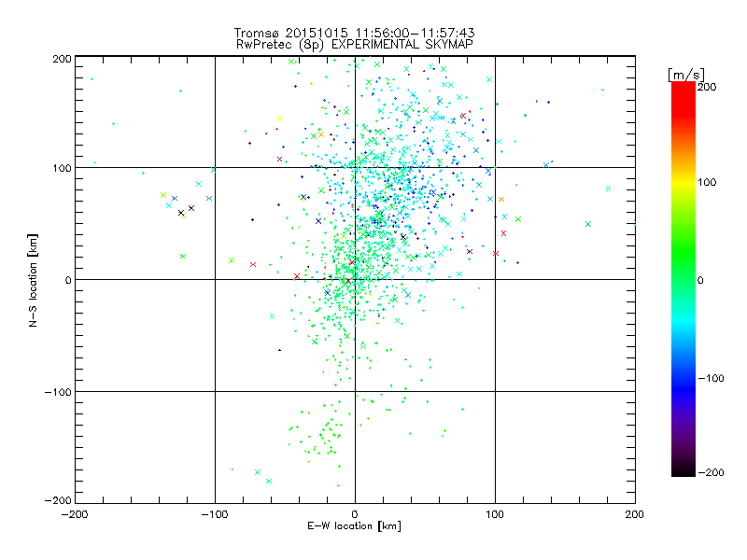Click the -100 label on the colorbar

[x=711, y=378]
